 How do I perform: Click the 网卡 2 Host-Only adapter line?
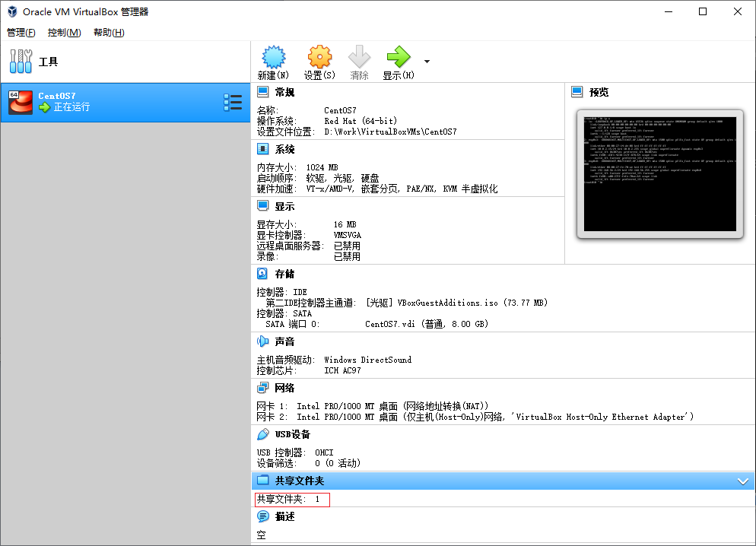tap(475, 417)
